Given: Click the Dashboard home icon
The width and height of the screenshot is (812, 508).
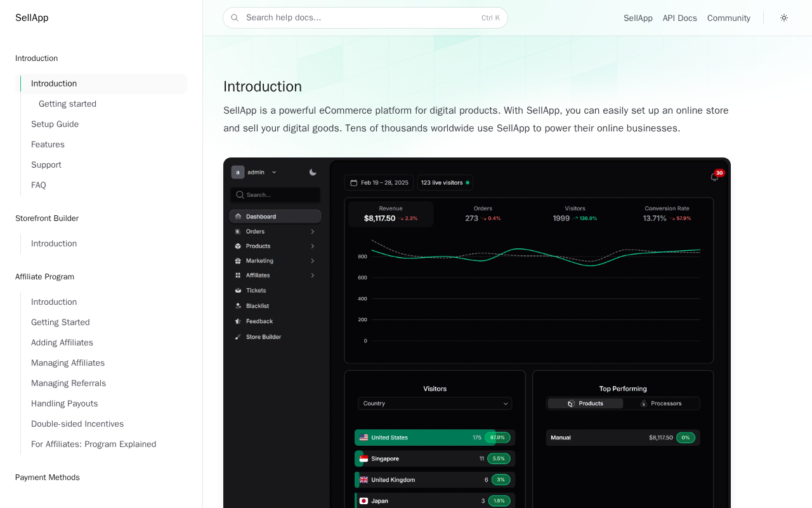Looking at the screenshot, I should (x=238, y=217).
